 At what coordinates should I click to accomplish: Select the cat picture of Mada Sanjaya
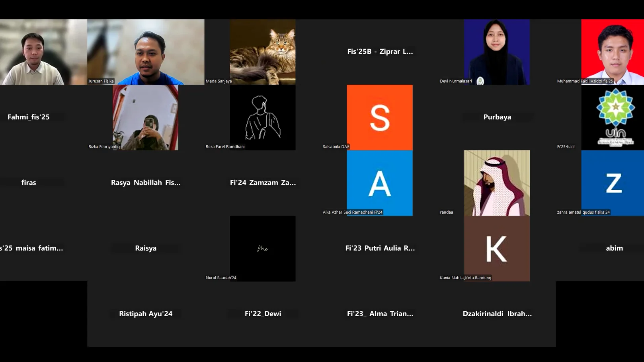263,52
